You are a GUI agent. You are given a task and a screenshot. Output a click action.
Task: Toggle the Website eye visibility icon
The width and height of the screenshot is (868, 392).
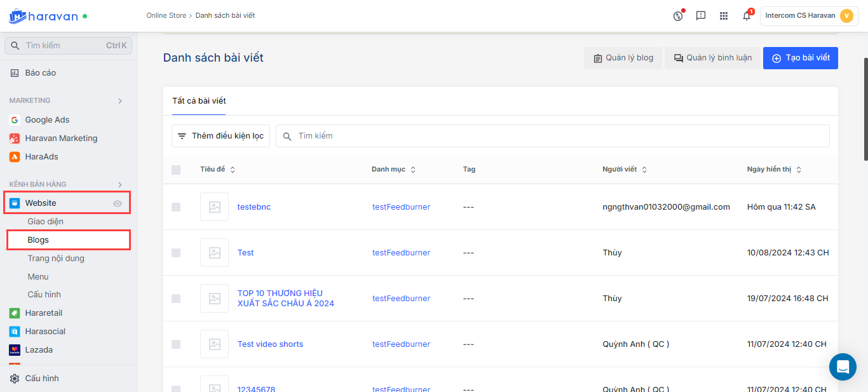(118, 204)
